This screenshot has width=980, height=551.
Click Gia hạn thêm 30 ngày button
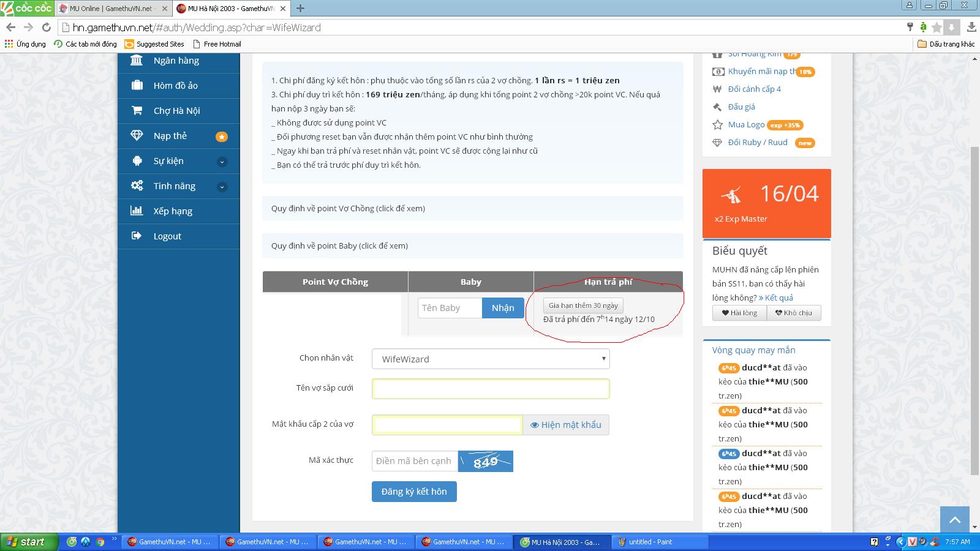(x=583, y=305)
